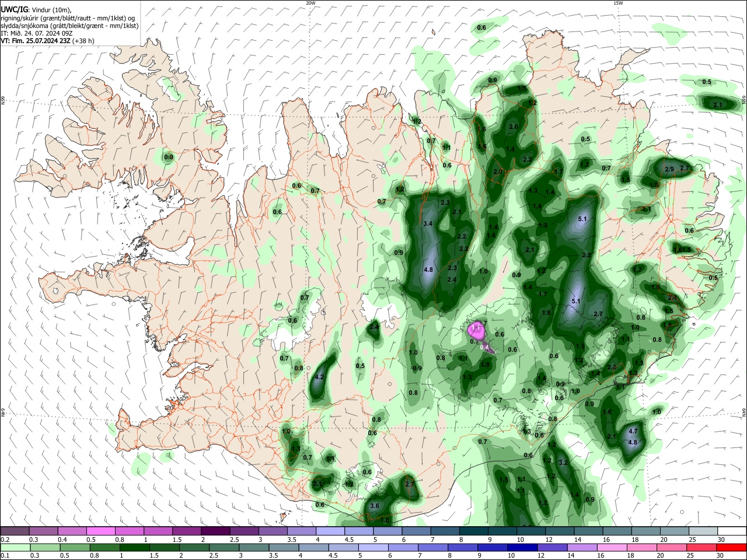The width and height of the screenshot is (747, 560).
Task: Pick the dark mauve snow swatch labeled 0.2
Action: [x=15, y=531]
